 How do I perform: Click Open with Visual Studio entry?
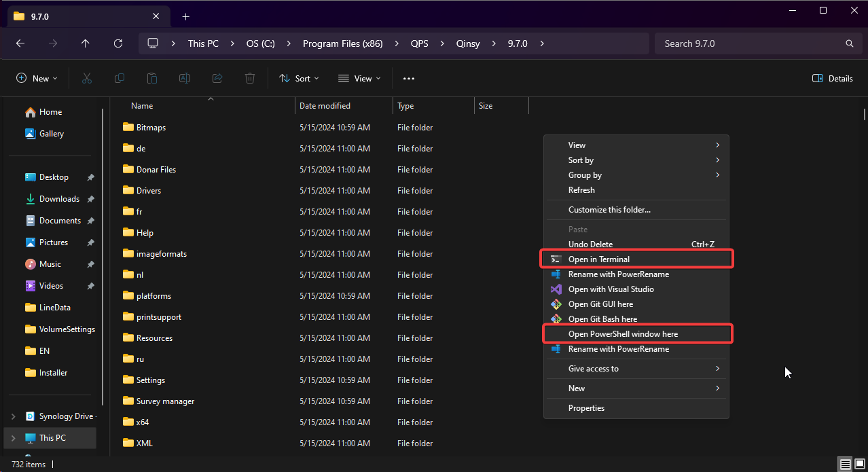point(611,289)
